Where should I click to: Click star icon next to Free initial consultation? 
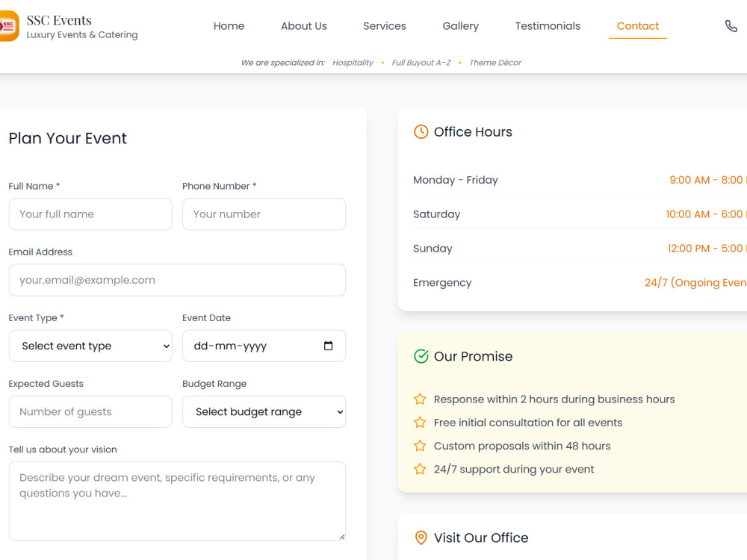(420, 423)
